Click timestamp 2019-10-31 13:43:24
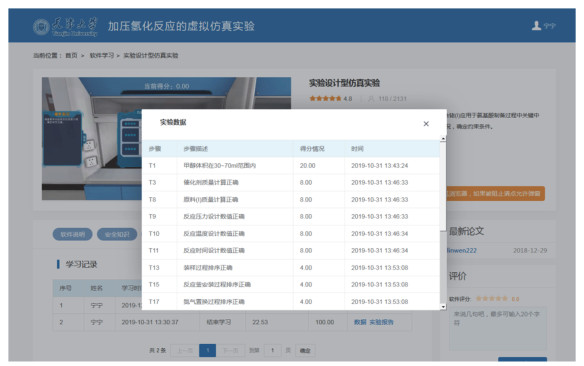 coord(380,166)
